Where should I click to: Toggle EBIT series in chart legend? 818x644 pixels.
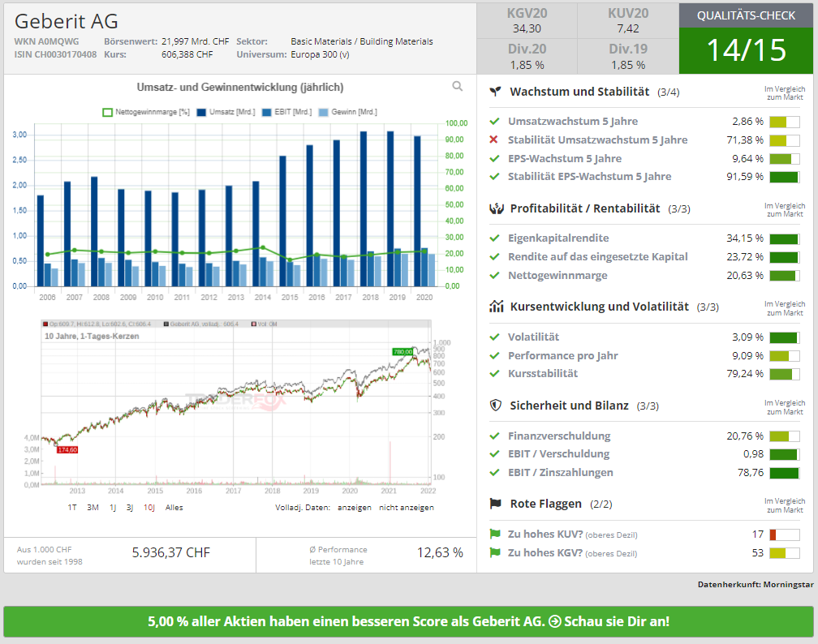[x=287, y=112]
